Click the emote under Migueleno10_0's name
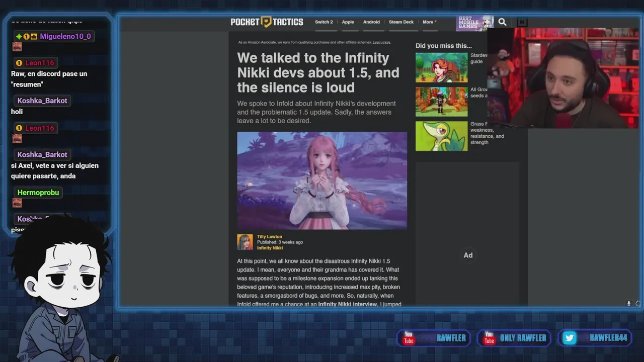Image resolution: width=644 pixels, height=362 pixels. pyautogui.click(x=17, y=47)
